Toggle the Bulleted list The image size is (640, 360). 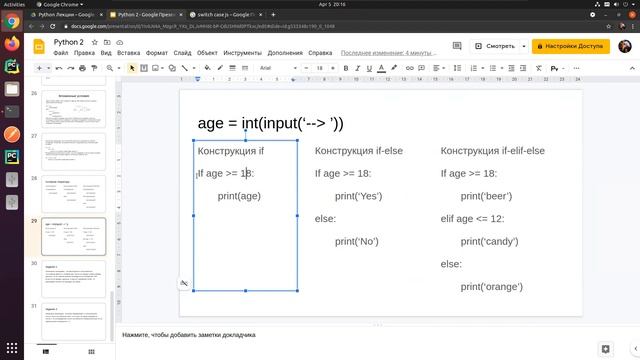click(x=493, y=68)
